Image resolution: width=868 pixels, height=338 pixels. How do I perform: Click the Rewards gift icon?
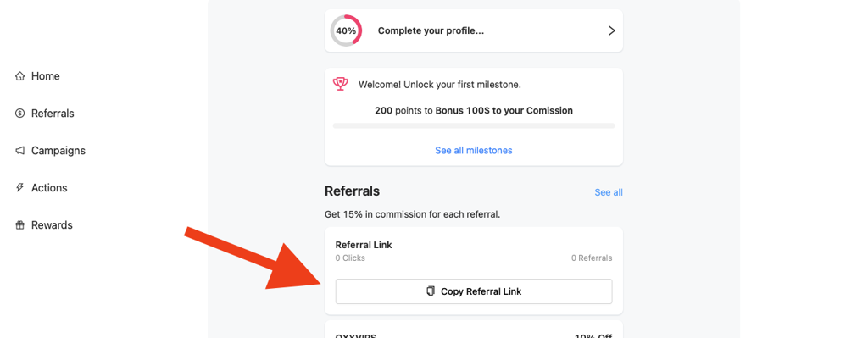point(20,225)
